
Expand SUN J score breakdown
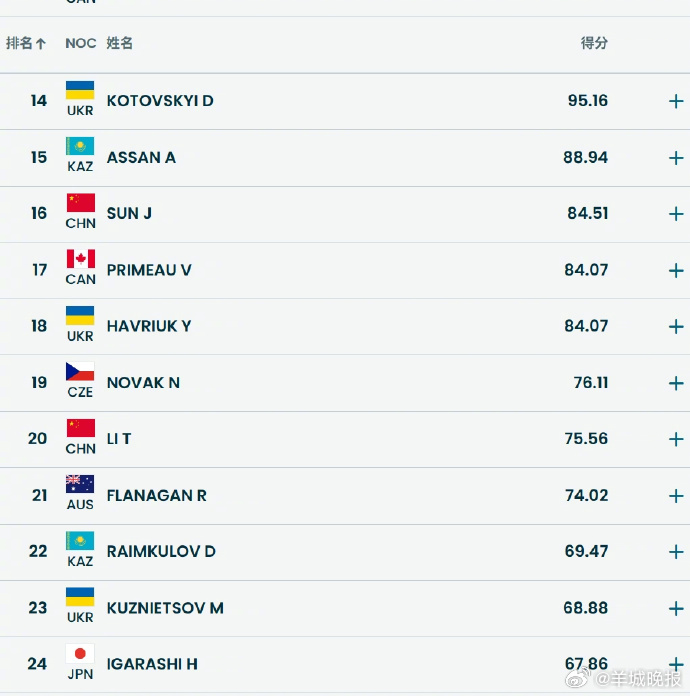tap(676, 214)
